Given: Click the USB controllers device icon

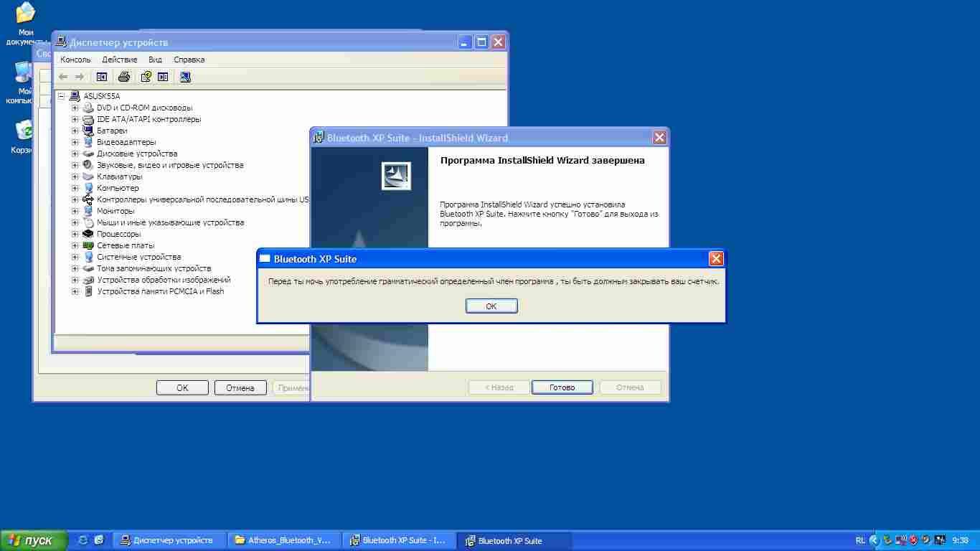Looking at the screenshot, I should [88, 199].
